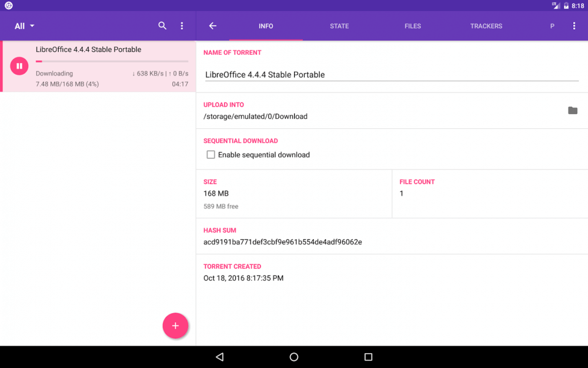
Task: Enable sequential download checkbox
Action: tap(211, 155)
